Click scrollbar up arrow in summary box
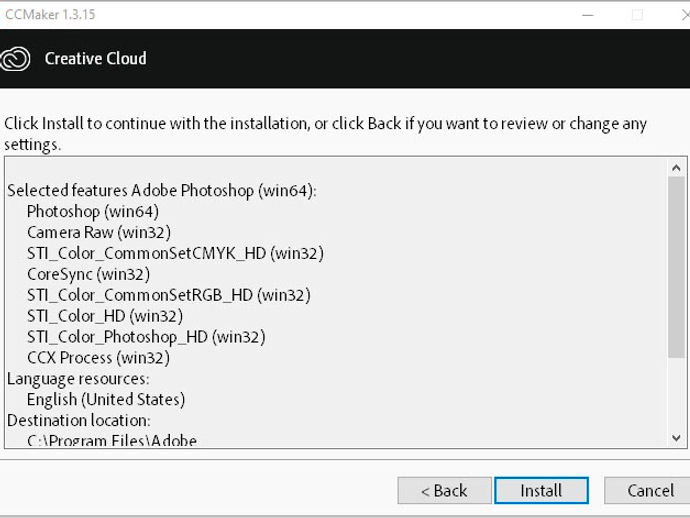The width and height of the screenshot is (690, 518). (x=676, y=168)
